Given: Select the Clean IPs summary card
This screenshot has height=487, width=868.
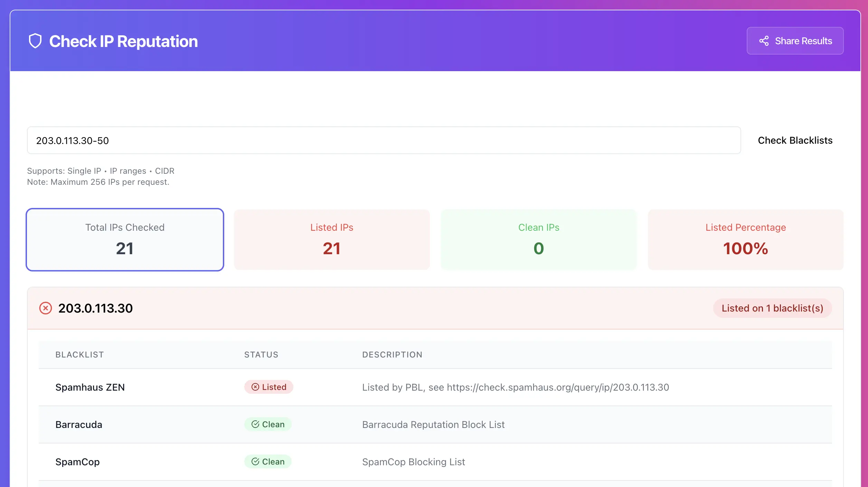Looking at the screenshot, I should point(539,240).
